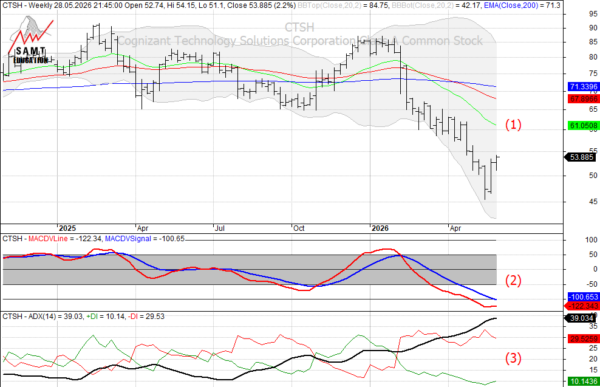Screen dimensions: 600x387
Task: Click the 85 price axis label
Action: (x=593, y=42)
